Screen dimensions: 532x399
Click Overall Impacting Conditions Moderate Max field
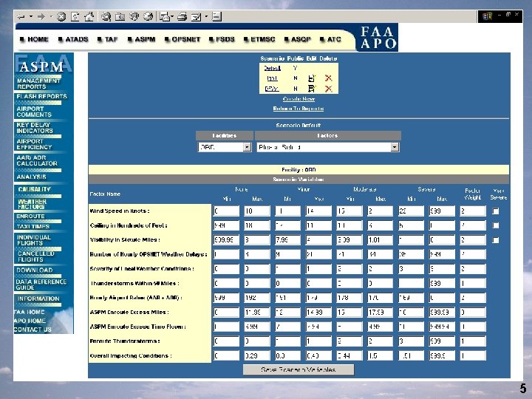pos(380,355)
